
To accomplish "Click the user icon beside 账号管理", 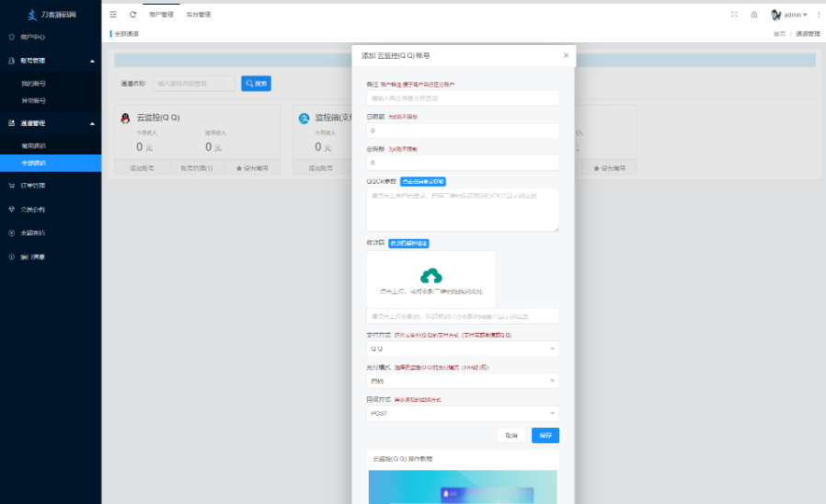I will (12, 61).
